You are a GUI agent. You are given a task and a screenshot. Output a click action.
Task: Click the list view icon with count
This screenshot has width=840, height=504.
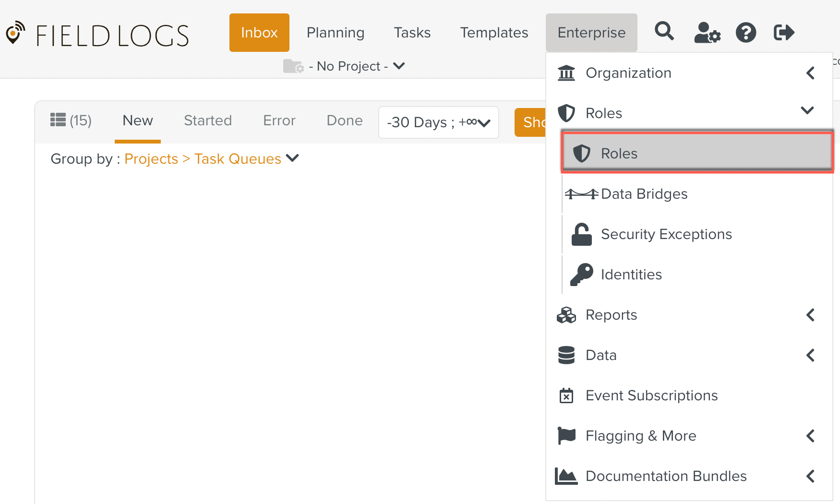(71, 120)
